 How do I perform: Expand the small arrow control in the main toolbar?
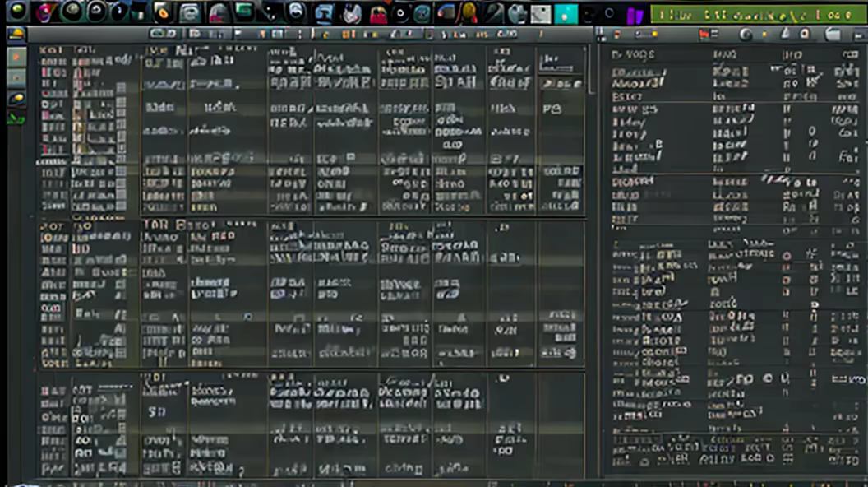point(238,35)
